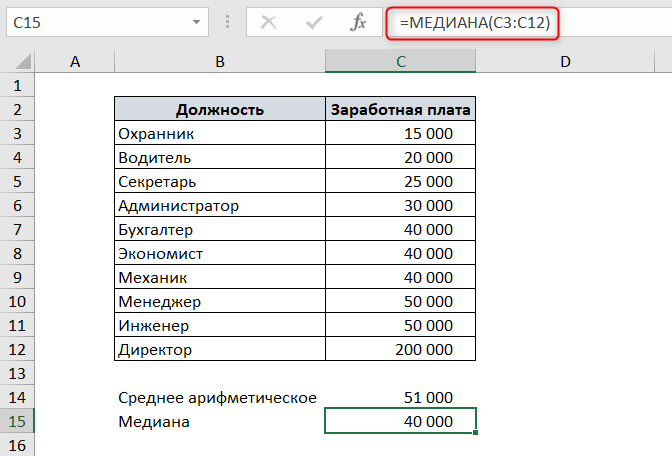Screen dimensions: 672x456
Task: Click the Охранник cell
Action: click(220, 133)
